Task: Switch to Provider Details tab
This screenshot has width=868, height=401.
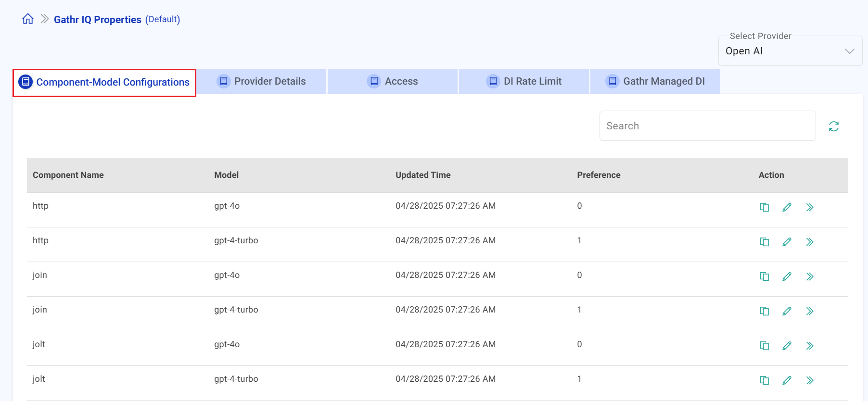Action: [262, 81]
